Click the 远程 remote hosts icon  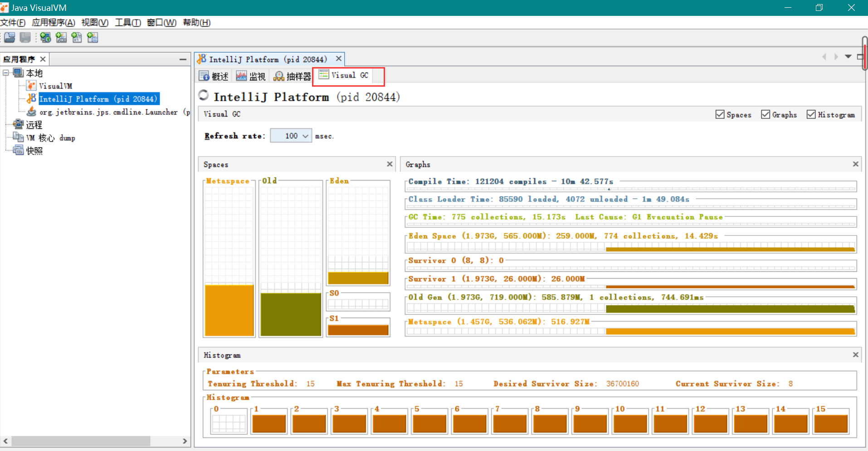19,124
